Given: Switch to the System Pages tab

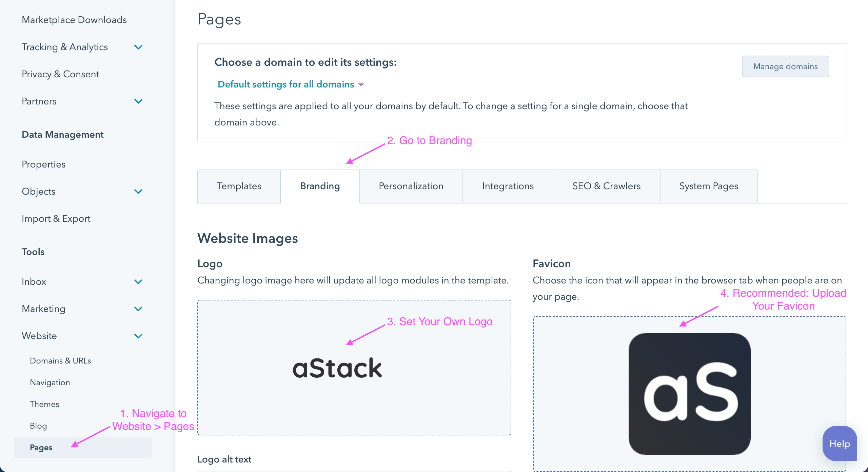Looking at the screenshot, I should point(709,186).
